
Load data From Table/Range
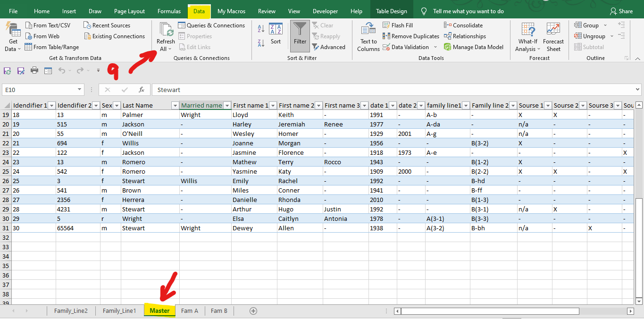[x=52, y=47]
